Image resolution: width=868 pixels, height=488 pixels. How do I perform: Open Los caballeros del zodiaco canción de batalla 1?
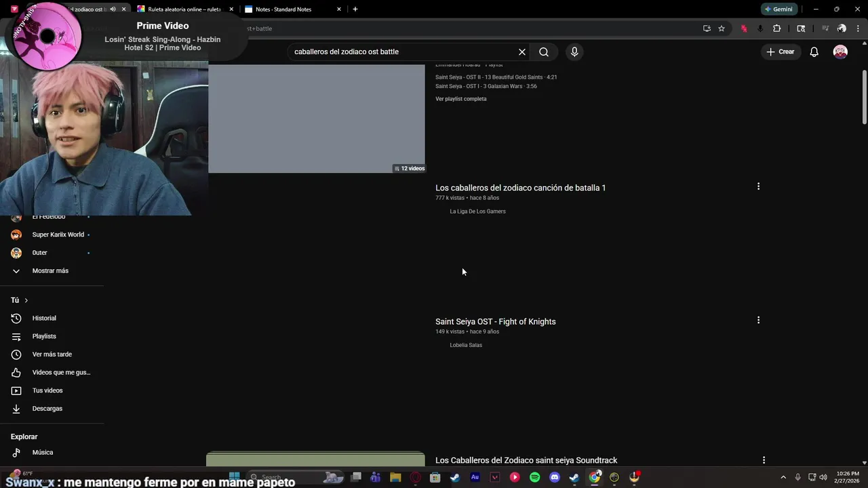coord(520,188)
